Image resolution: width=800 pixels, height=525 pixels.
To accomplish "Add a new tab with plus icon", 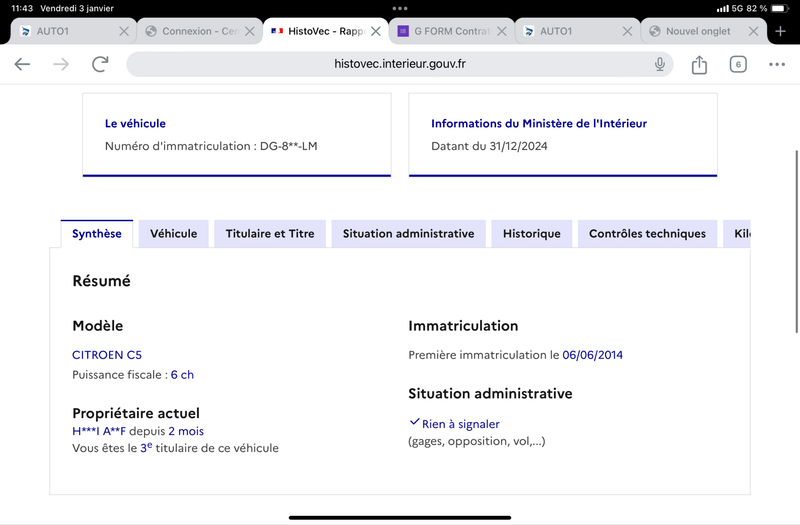I will click(780, 31).
